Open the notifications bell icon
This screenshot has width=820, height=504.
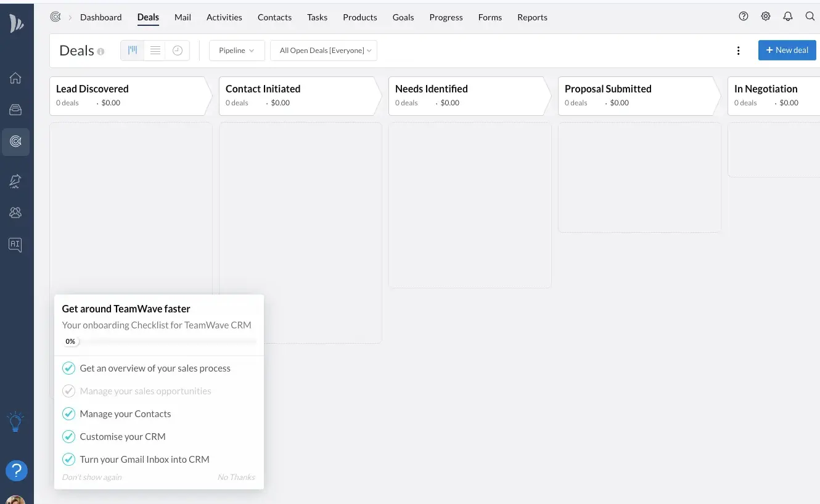click(787, 17)
